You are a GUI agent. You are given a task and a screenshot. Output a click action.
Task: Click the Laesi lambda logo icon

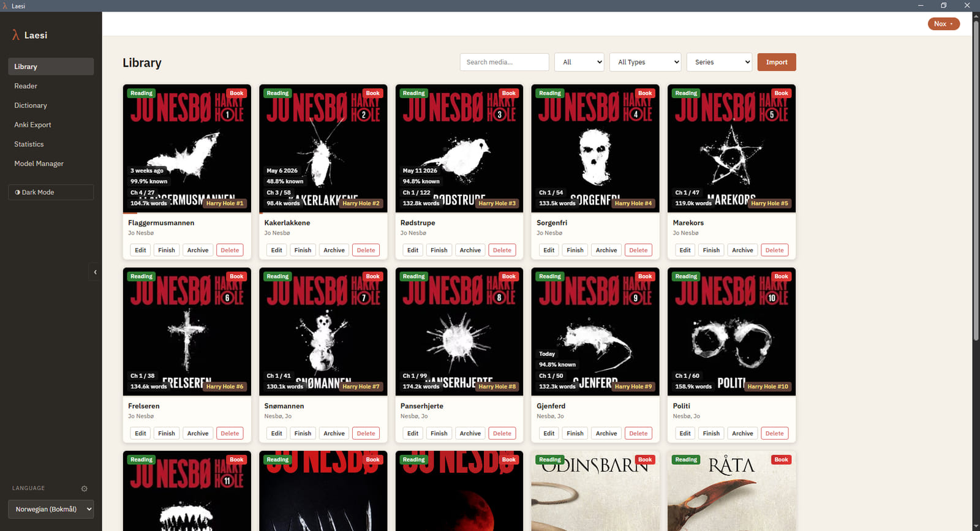[x=16, y=36]
